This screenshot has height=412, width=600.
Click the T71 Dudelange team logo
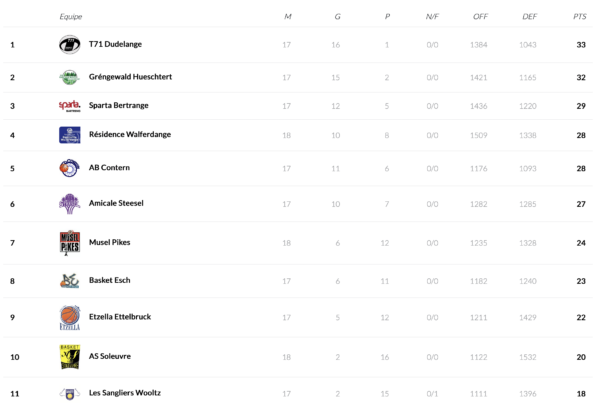point(69,45)
